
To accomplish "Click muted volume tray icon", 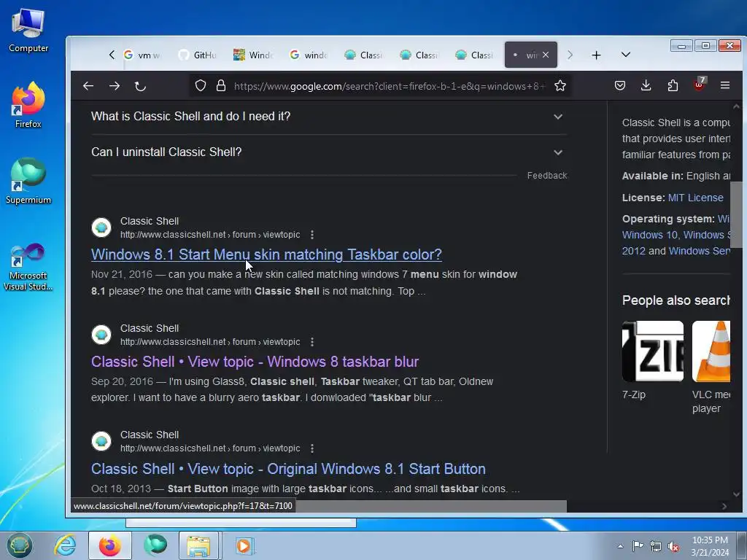I will (x=673, y=546).
